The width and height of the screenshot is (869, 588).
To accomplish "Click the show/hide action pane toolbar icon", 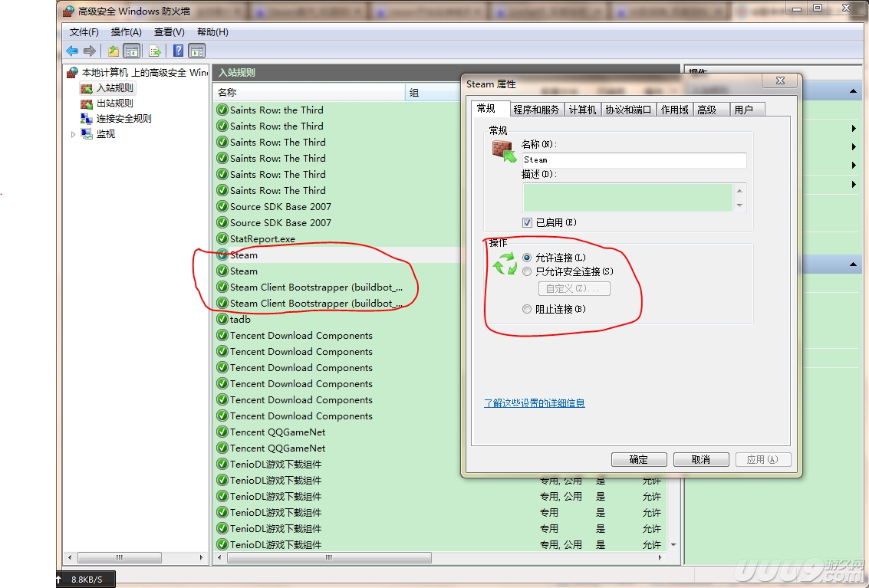I will click(196, 51).
